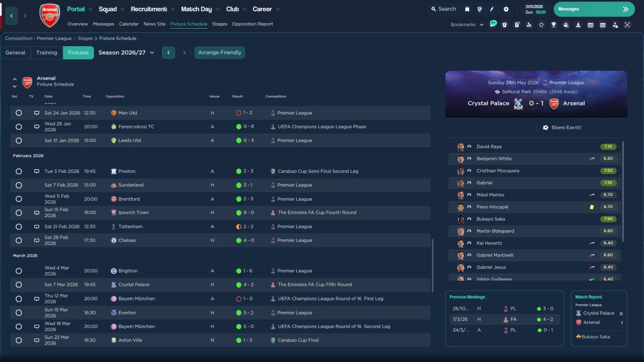The width and height of the screenshot is (644, 362).
Task: Click the Search field
Action: click(443, 9)
